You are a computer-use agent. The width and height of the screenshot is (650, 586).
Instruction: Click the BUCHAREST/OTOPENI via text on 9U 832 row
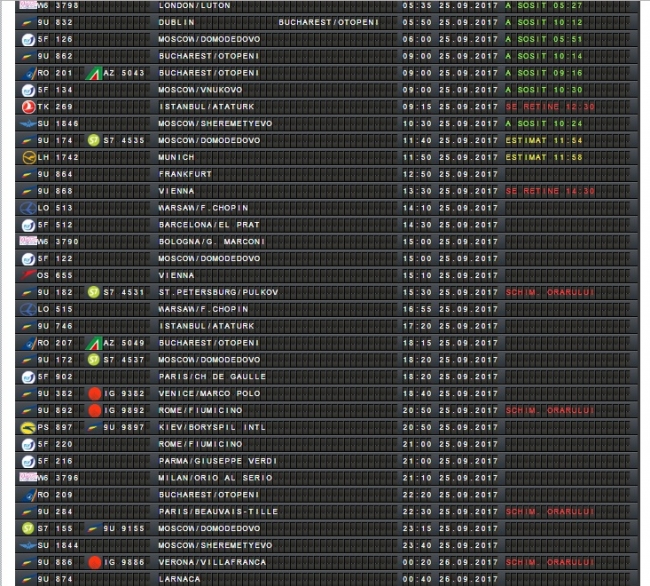328,22
